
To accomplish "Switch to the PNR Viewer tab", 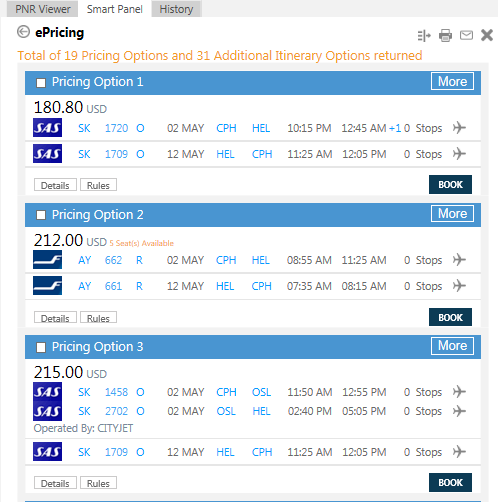I will pos(43,9).
